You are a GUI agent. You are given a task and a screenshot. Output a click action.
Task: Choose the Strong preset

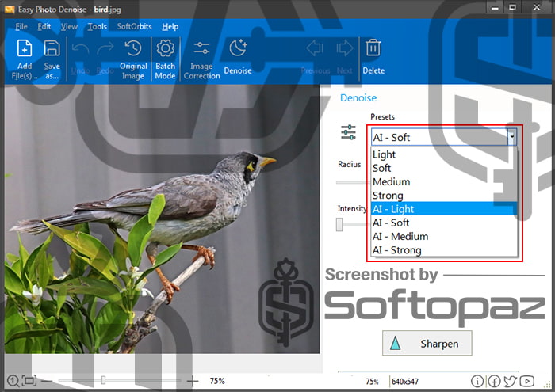[x=444, y=196]
